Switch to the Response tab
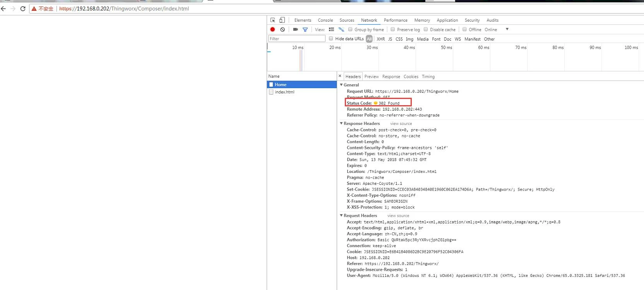Viewport: 644px width, 290px height. click(x=391, y=77)
